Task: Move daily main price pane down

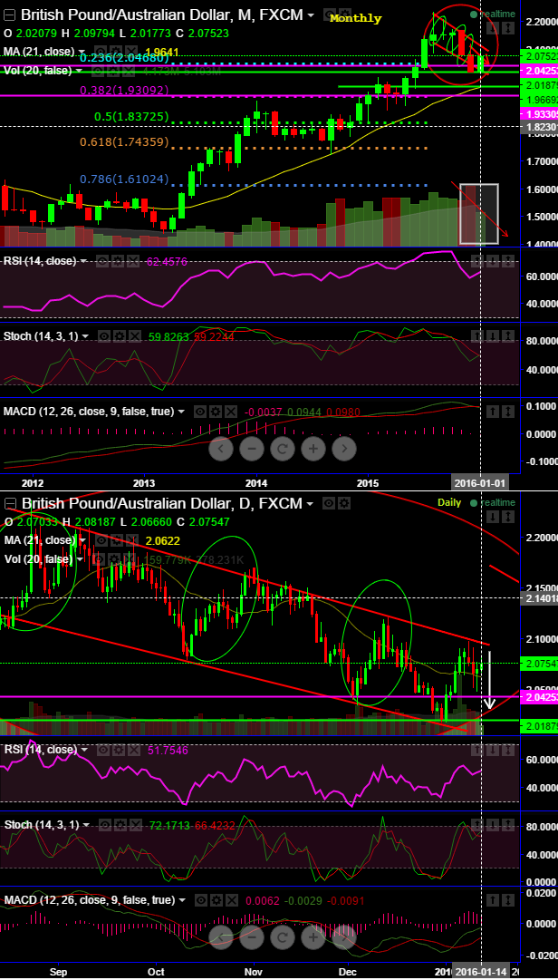Action: click(x=493, y=517)
